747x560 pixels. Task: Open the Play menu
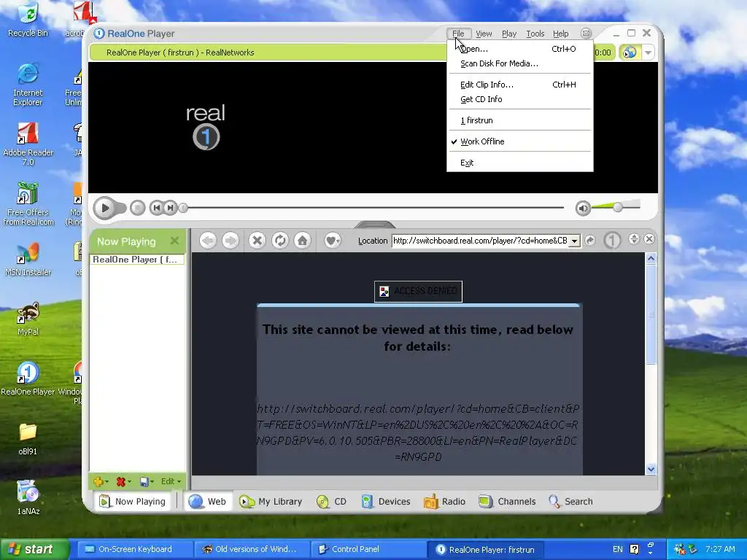pyautogui.click(x=508, y=34)
